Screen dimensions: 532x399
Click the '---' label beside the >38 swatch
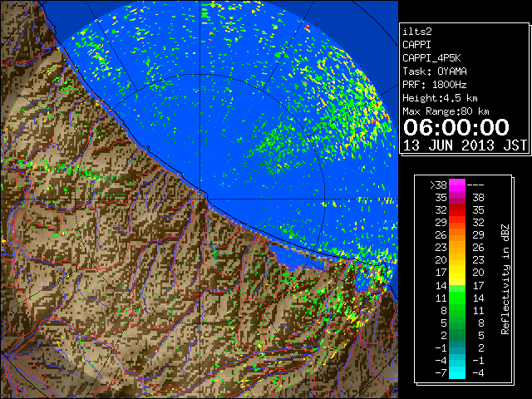pyautogui.click(x=475, y=185)
